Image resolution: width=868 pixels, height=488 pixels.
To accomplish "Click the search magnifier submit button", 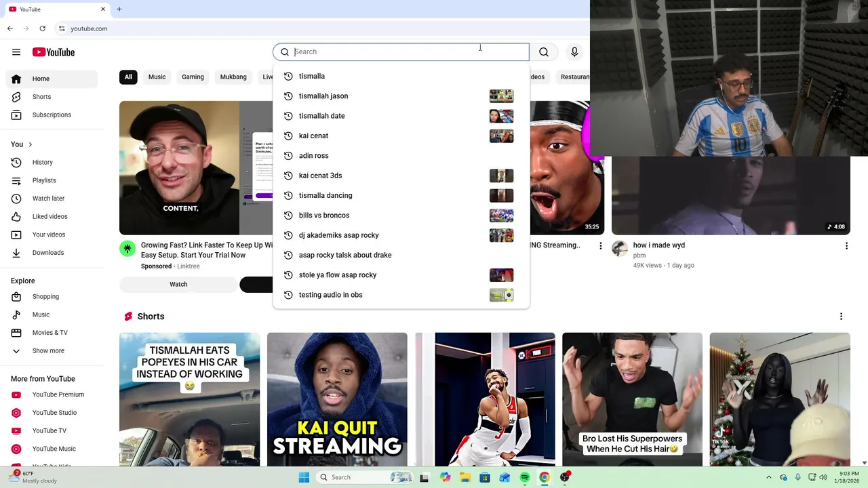I will [544, 52].
